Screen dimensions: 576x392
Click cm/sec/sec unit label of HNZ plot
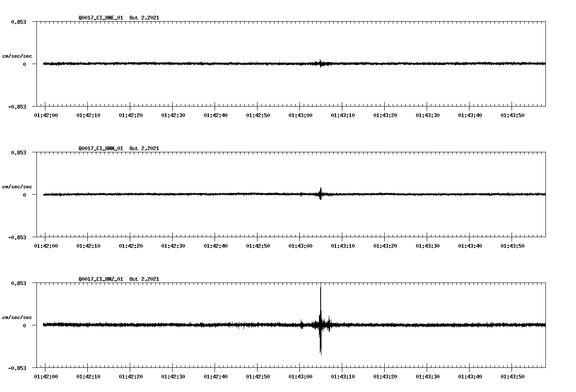click(x=17, y=317)
